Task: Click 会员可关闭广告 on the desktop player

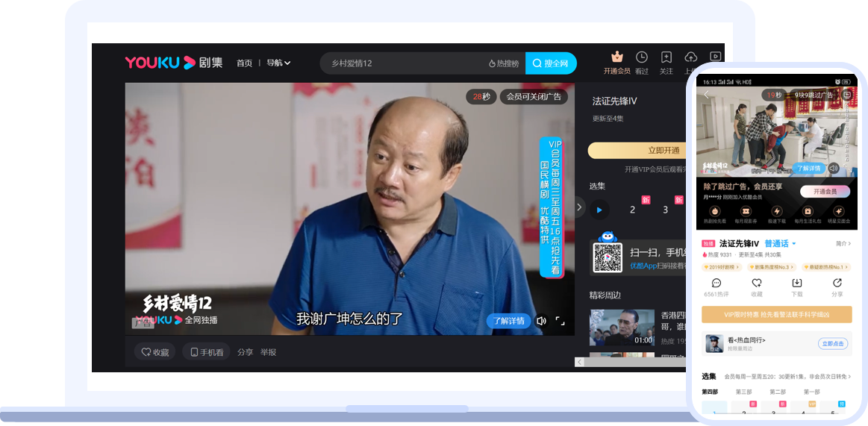Action: pos(534,97)
